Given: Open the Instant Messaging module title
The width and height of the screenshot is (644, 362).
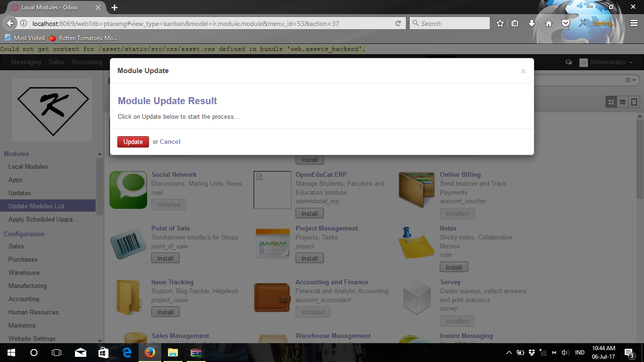Looking at the screenshot, I should click(x=466, y=336).
